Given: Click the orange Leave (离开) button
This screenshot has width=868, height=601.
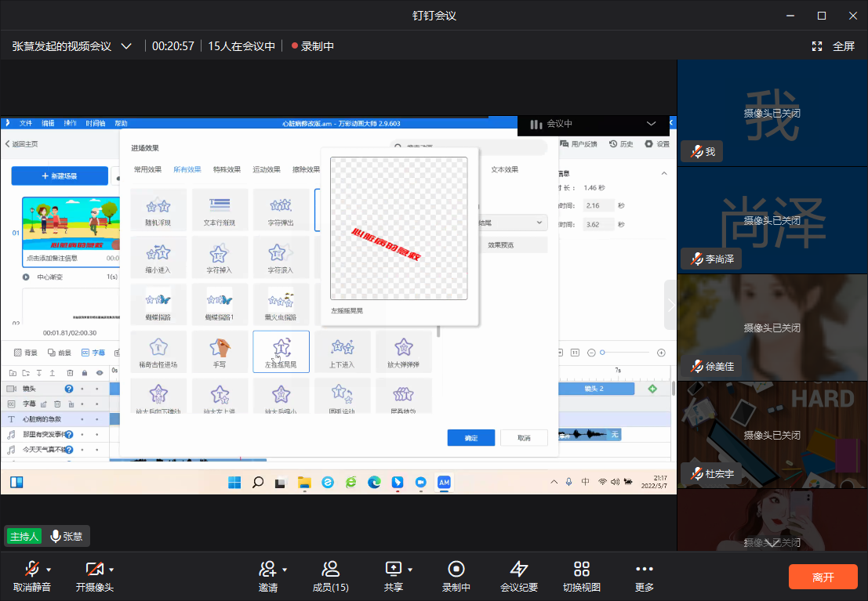Looking at the screenshot, I should 823,577.
